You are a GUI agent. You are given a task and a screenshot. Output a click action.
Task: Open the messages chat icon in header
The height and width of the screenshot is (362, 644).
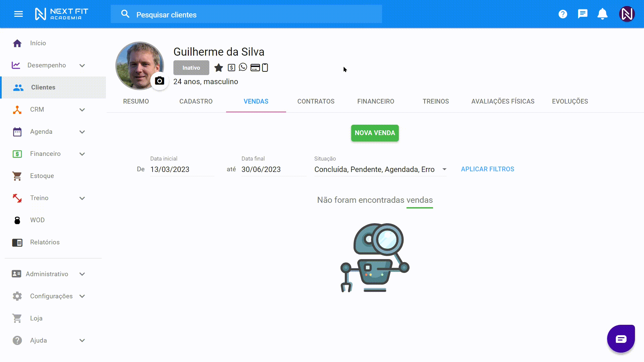click(x=583, y=14)
